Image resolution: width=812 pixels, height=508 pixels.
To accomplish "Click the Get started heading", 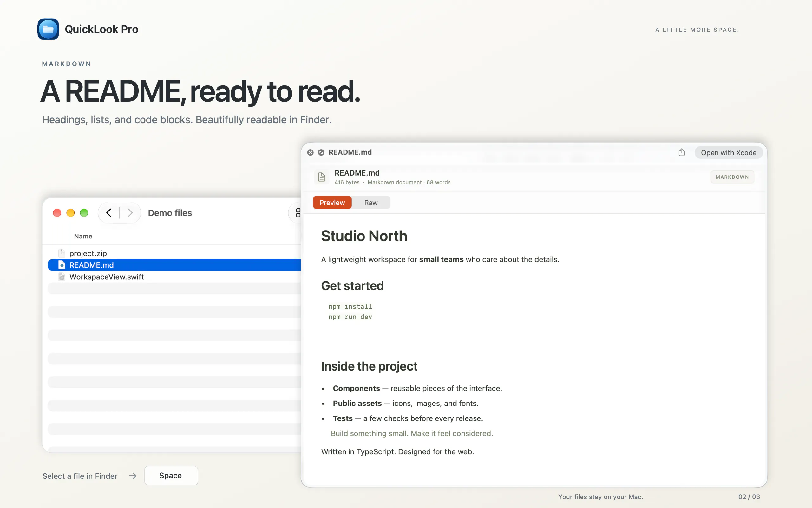I will pyautogui.click(x=352, y=285).
